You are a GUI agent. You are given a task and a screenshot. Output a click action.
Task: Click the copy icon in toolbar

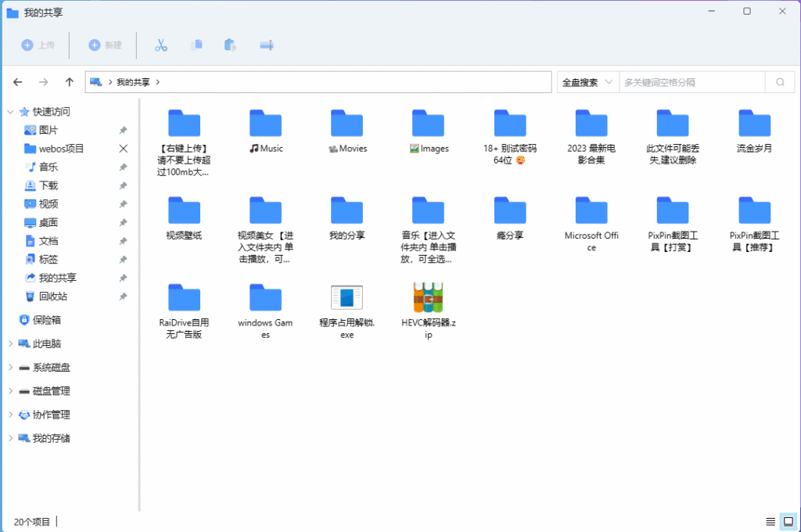[197, 45]
